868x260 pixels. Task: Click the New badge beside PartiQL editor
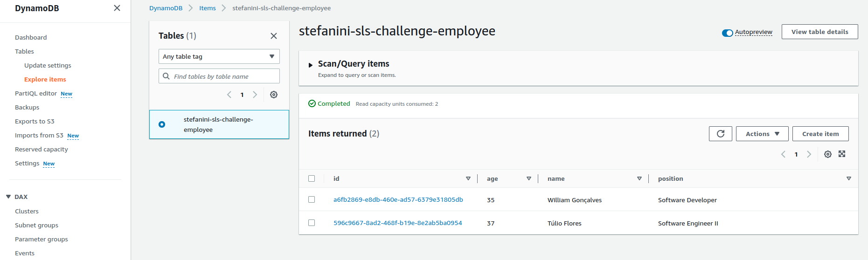click(66, 94)
